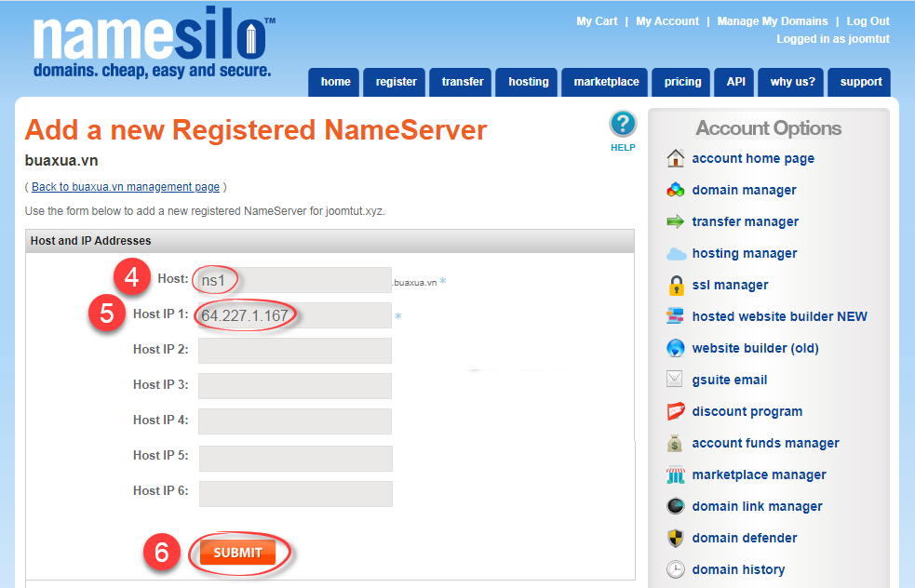Open the register tab
This screenshot has width=915, height=588.
point(397,82)
